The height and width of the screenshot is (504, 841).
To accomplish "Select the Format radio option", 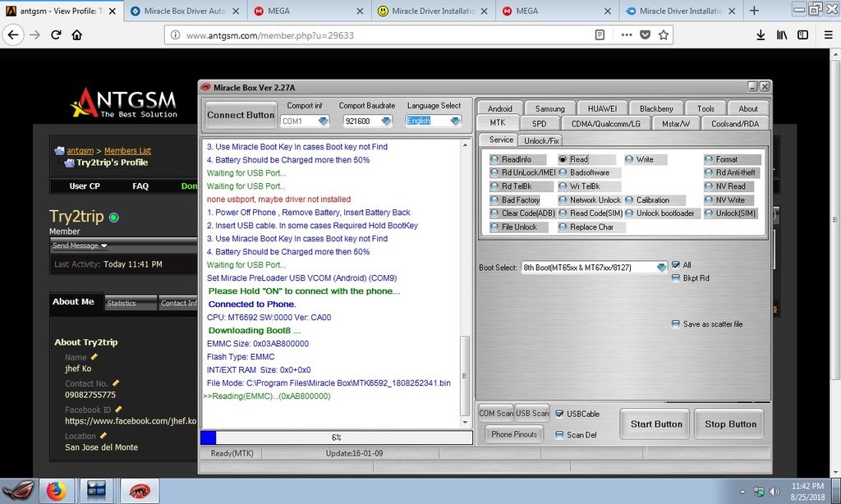I will tap(710, 159).
